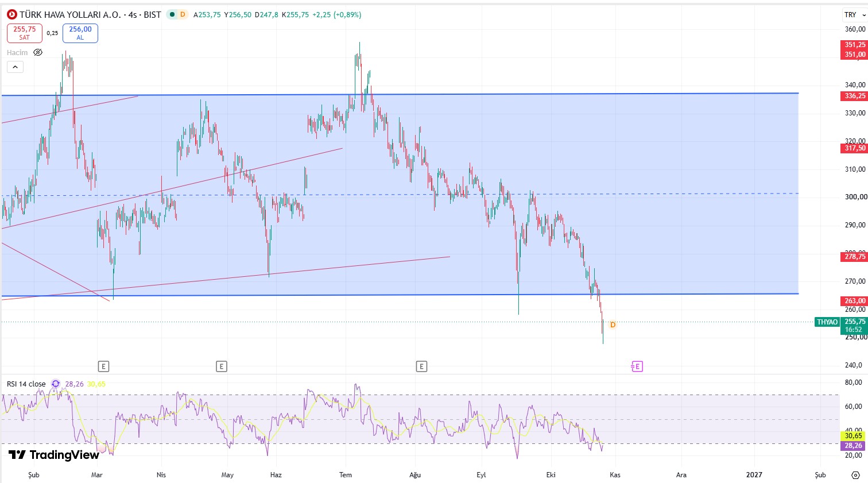Click the Kas label on the time axis

tap(615, 474)
